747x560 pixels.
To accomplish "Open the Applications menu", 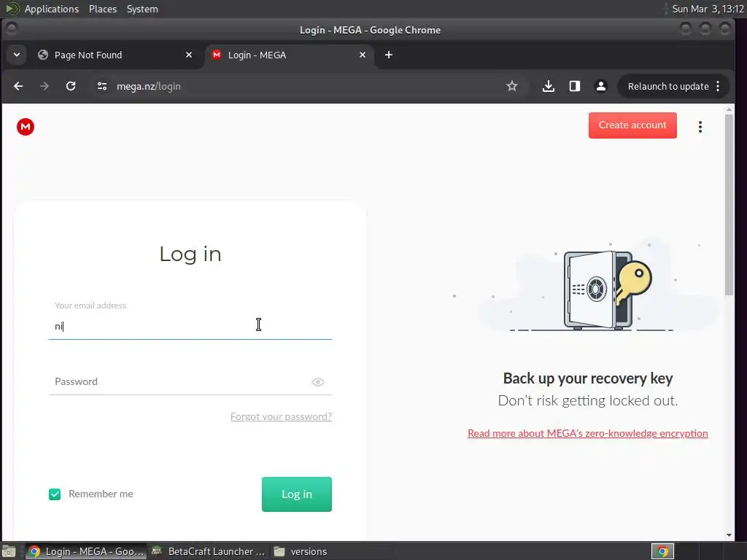I will (x=52, y=9).
